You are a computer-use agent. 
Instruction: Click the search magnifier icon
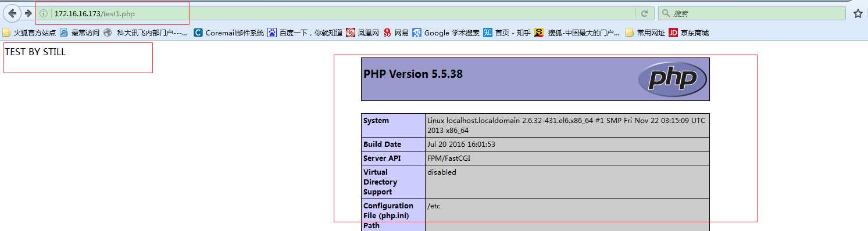pyautogui.click(x=665, y=13)
